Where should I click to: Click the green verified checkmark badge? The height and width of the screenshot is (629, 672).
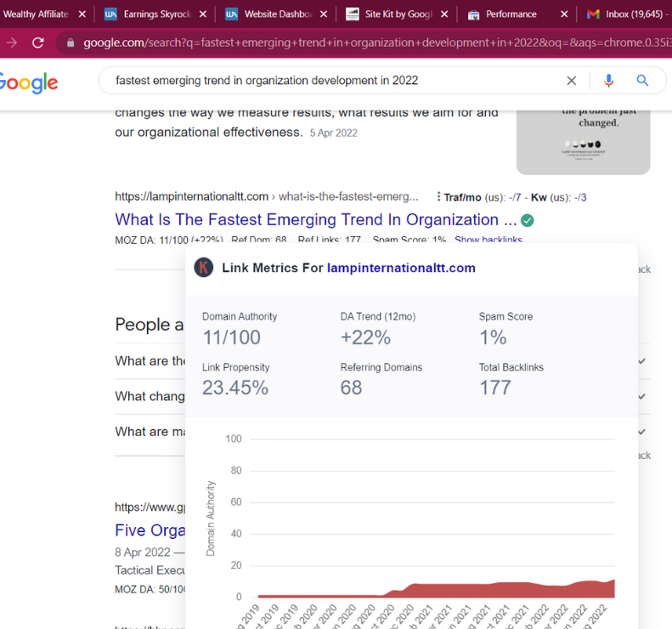point(527,220)
